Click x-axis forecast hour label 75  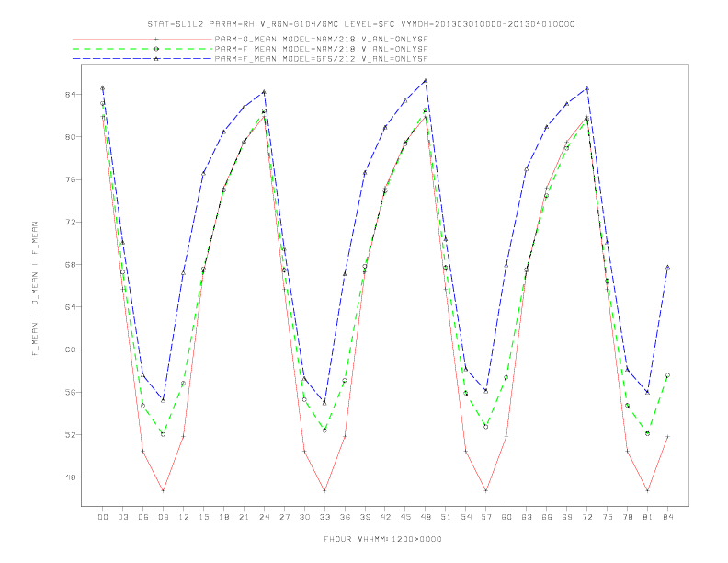pyautogui.click(x=608, y=517)
